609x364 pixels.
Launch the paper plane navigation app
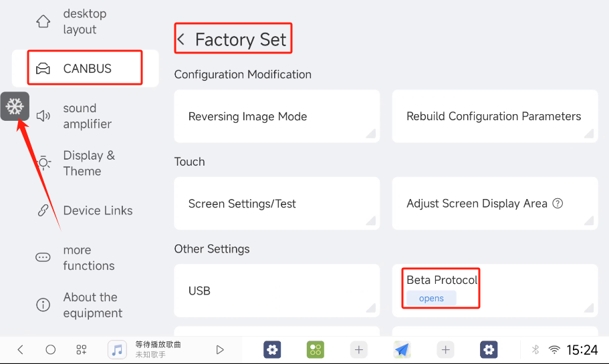pyautogui.click(x=402, y=350)
